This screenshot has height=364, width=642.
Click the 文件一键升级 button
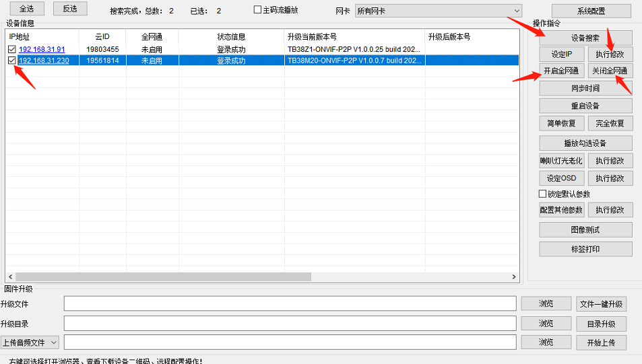[x=602, y=304]
